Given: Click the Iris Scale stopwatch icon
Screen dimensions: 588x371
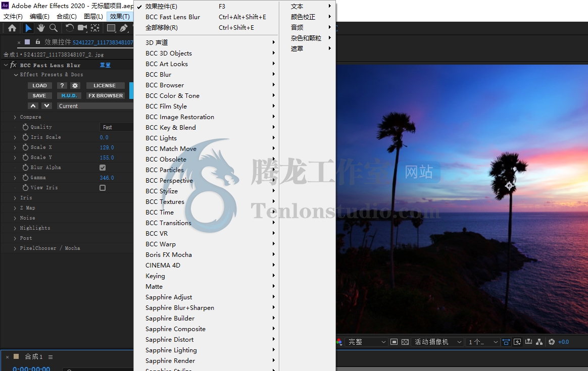Looking at the screenshot, I should point(25,137).
